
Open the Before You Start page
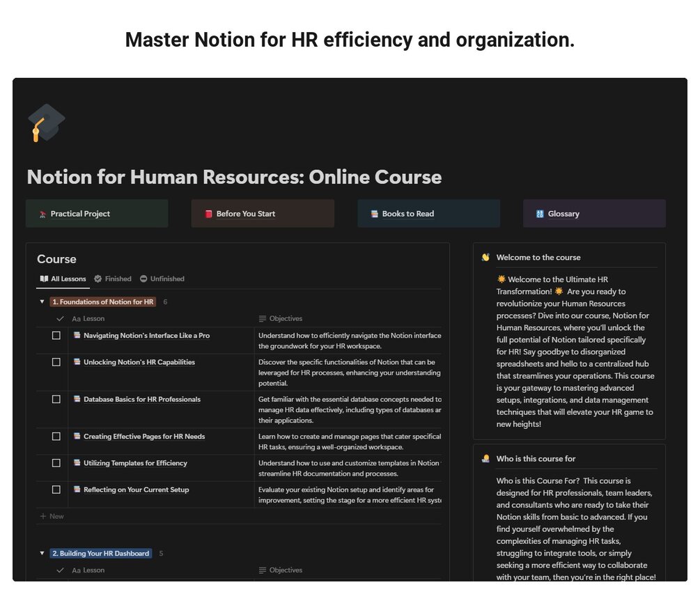click(x=263, y=214)
